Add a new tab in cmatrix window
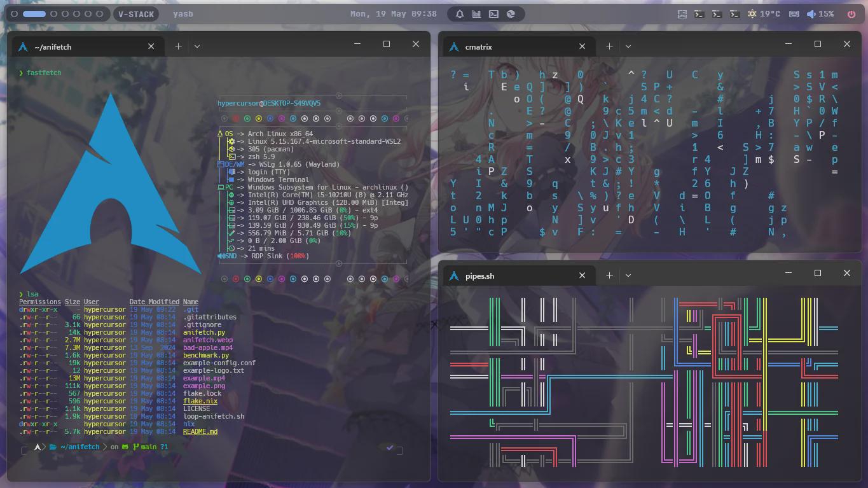The width and height of the screenshot is (868, 488). click(609, 46)
